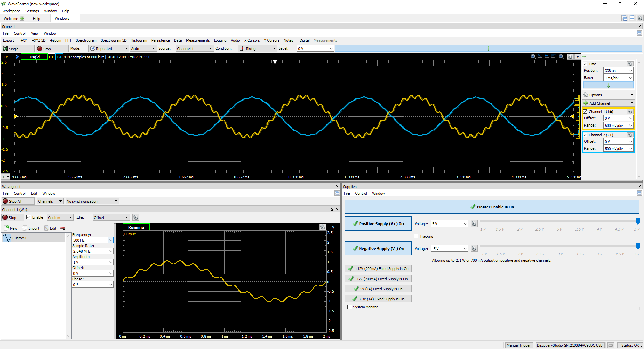Open the Wavegen Control menu
644x349 pixels.
point(20,193)
